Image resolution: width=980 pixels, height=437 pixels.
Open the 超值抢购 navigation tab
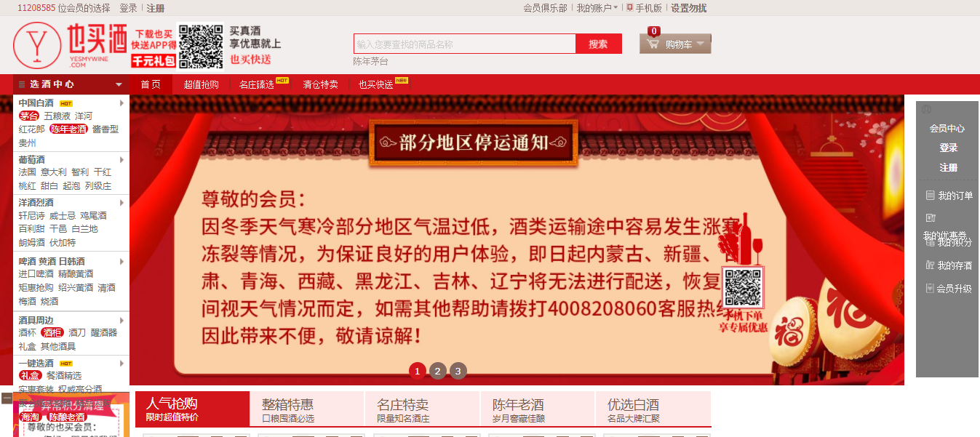[x=202, y=84]
